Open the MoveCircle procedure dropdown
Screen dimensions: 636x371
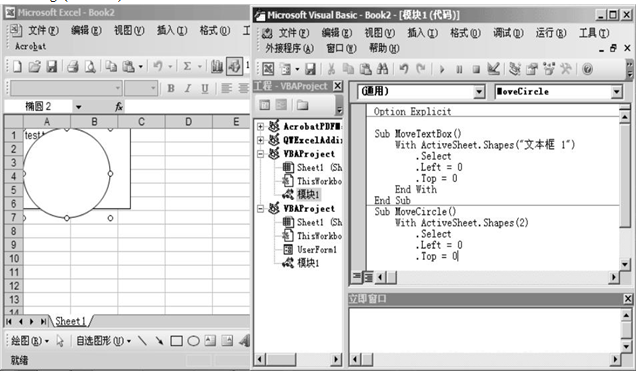click(617, 92)
